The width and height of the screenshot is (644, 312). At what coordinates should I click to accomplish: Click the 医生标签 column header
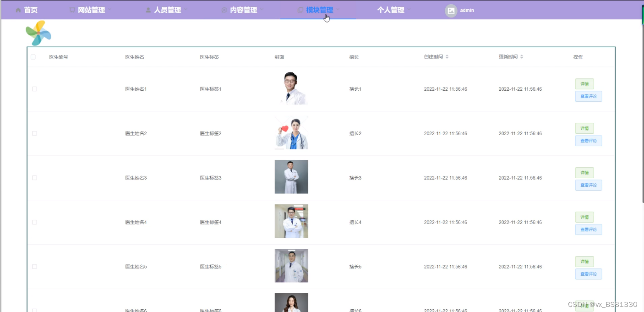[209, 57]
